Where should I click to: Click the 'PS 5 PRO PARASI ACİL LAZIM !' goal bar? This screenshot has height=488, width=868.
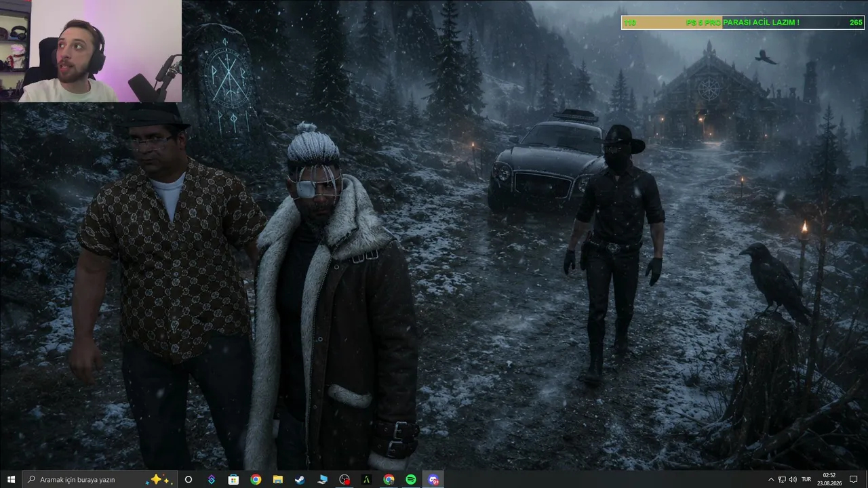click(743, 22)
